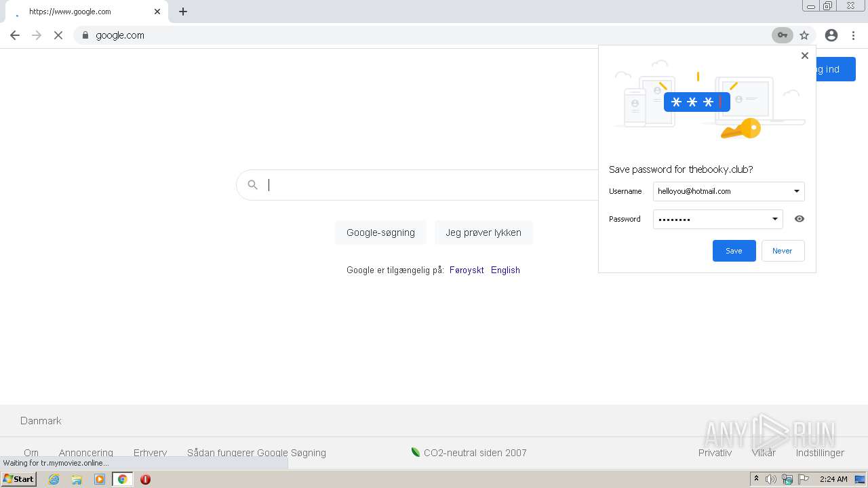Viewport: 868px width, 488px height.
Task: Close the google.com tab
Action: (x=157, y=12)
